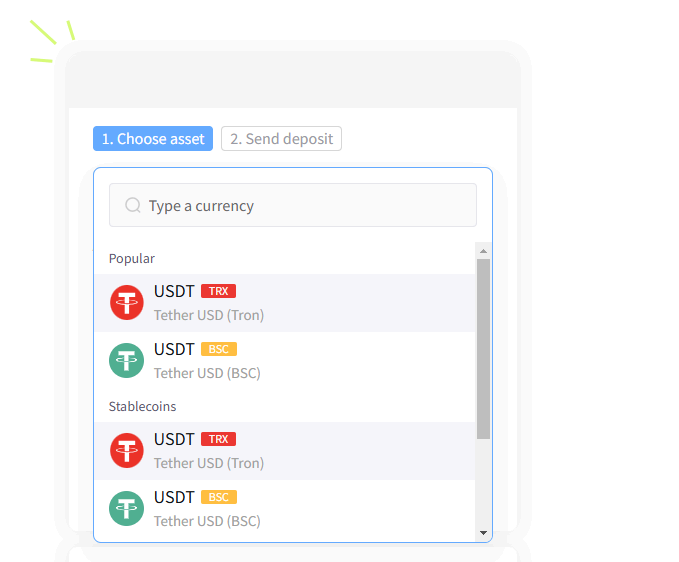Choose "Tether USD (BSC)" text under Popular

[207, 373]
